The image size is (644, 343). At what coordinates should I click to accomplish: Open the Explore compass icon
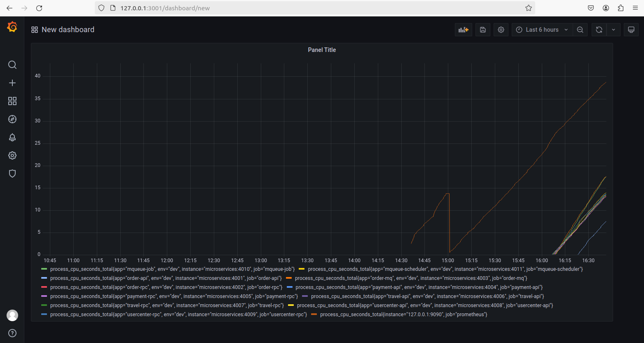pos(12,119)
